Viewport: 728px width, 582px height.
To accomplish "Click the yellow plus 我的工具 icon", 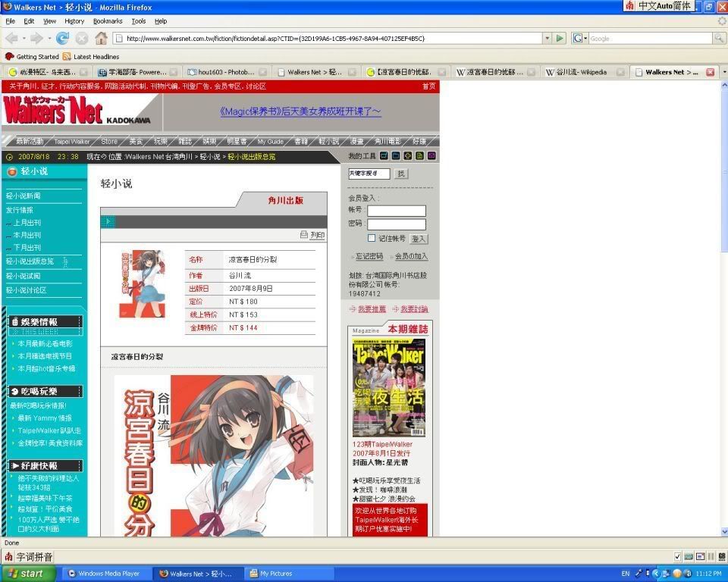I will pos(408,156).
